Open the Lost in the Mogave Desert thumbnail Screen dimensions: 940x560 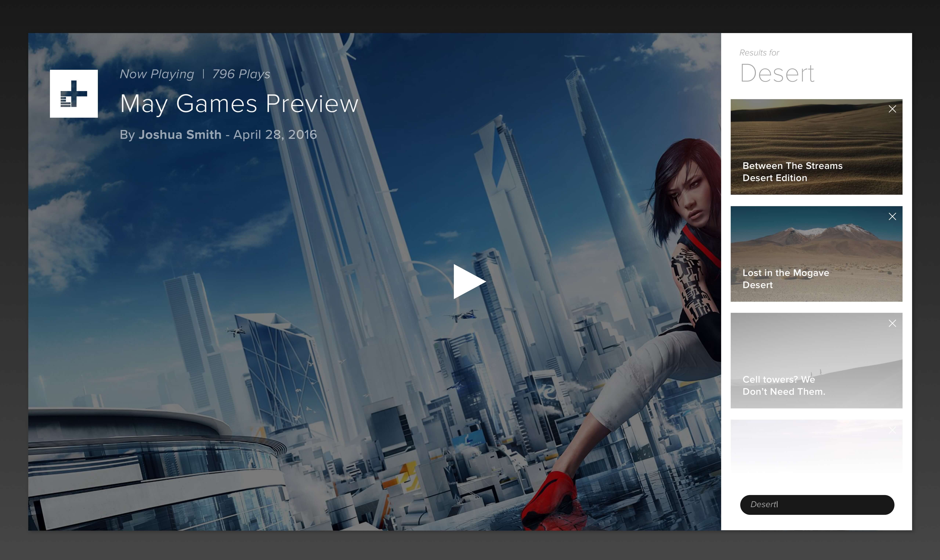(x=816, y=254)
